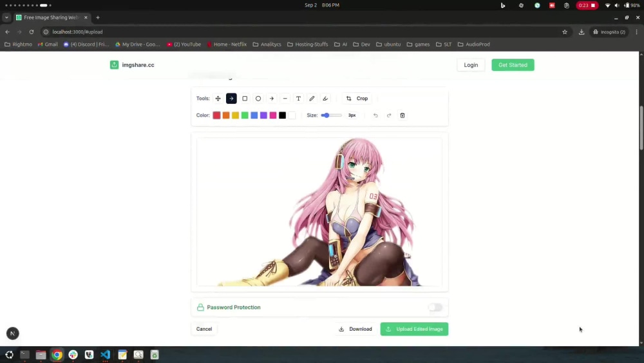Expand the Hosting-Stuffs bookmark folder
Screen dimensions: 644x363
[308, 44]
